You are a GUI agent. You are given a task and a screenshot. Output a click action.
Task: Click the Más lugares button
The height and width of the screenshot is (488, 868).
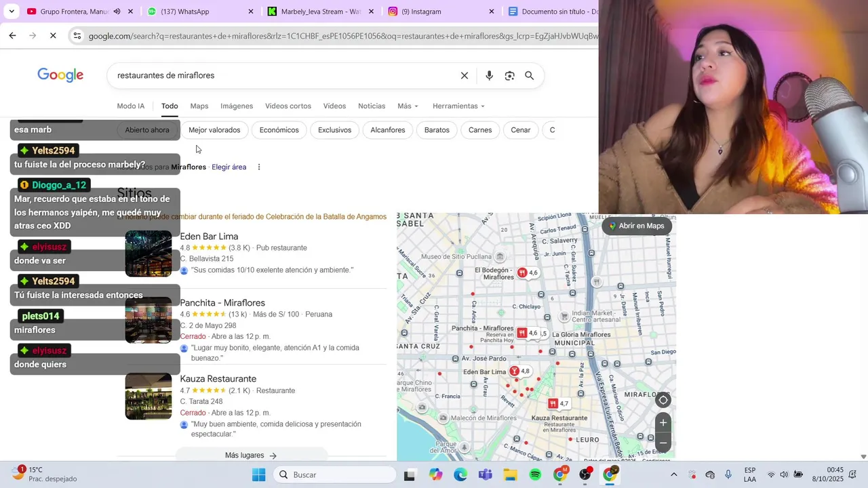point(251,455)
